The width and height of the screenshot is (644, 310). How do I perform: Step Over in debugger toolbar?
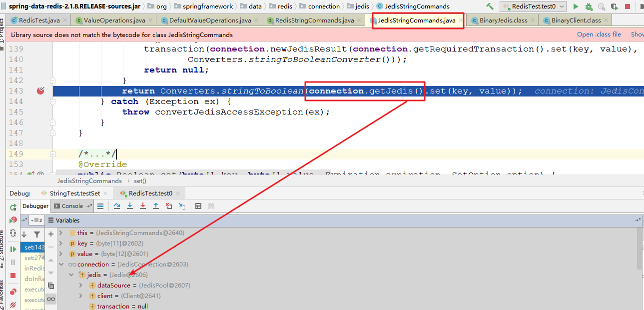pos(117,206)
